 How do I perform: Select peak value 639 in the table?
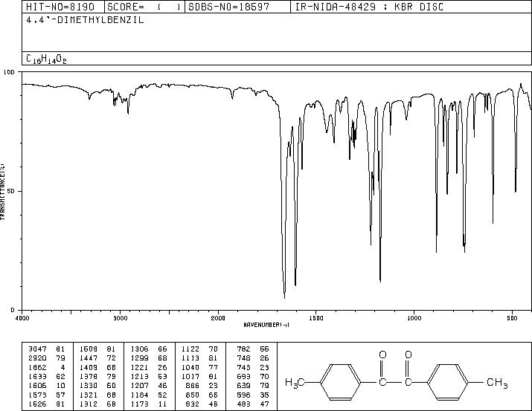click(243, 386)
